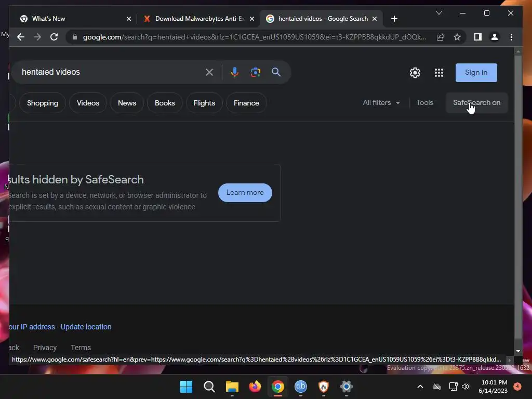The height and width of the screenshot is (399, 532).
Task: Filter results by Shopping
Action: [43, 103]
